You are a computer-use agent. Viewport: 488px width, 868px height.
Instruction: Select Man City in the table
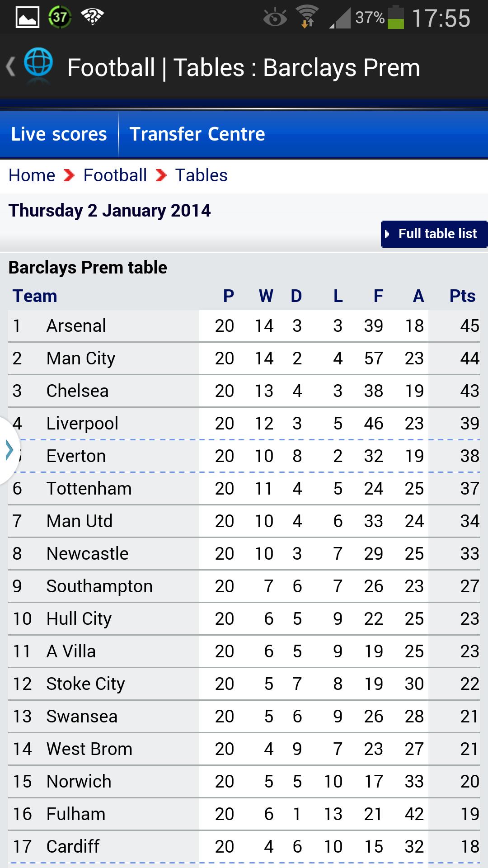click(81, 359)
